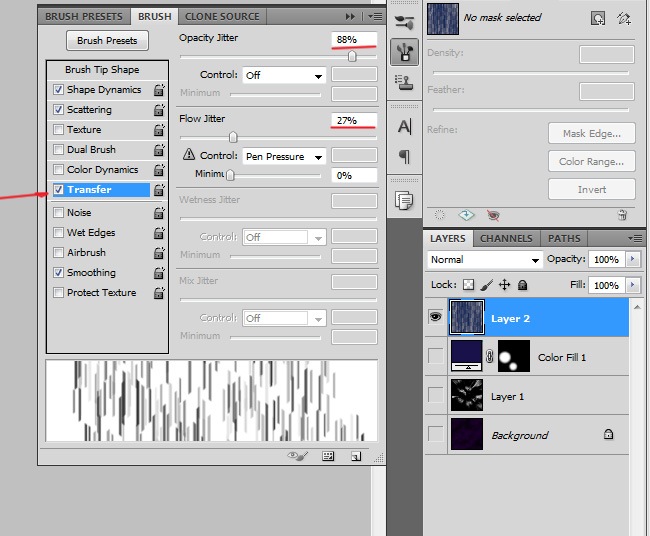Enable the Wet Edges checkbox
Viewport: 650px width, 536px height.
[59, 233]
